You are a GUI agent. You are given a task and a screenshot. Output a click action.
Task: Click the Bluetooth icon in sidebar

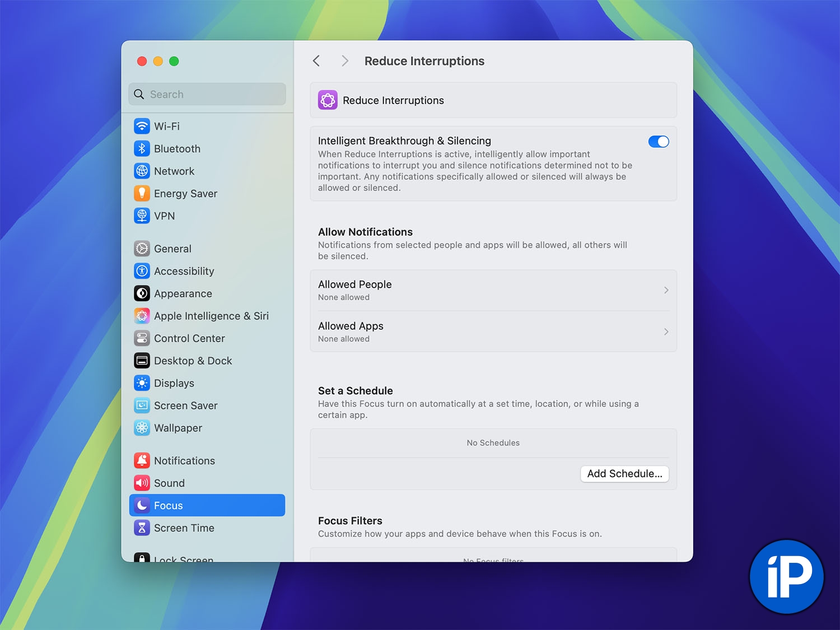142,148
